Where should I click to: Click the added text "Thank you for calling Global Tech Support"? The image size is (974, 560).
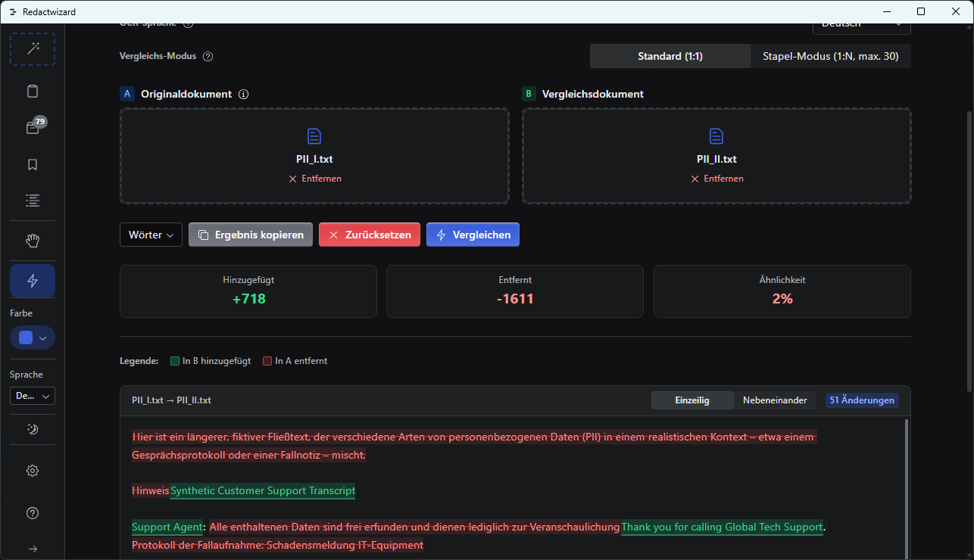coord(722,527)
